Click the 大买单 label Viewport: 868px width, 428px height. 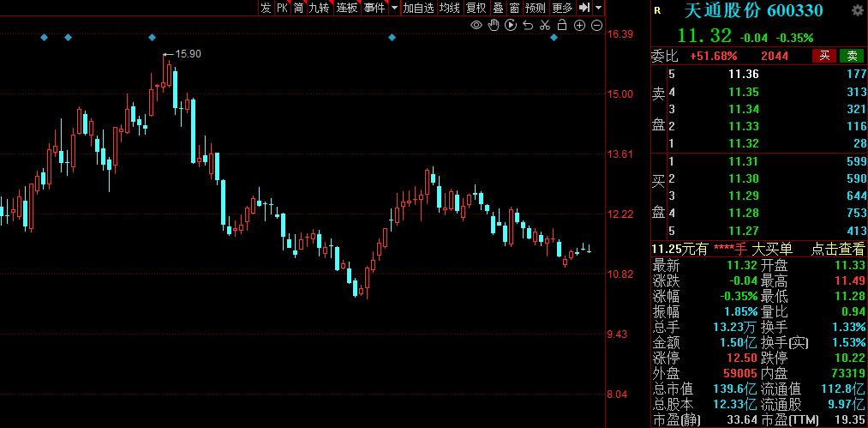click(x=772, y=250)
